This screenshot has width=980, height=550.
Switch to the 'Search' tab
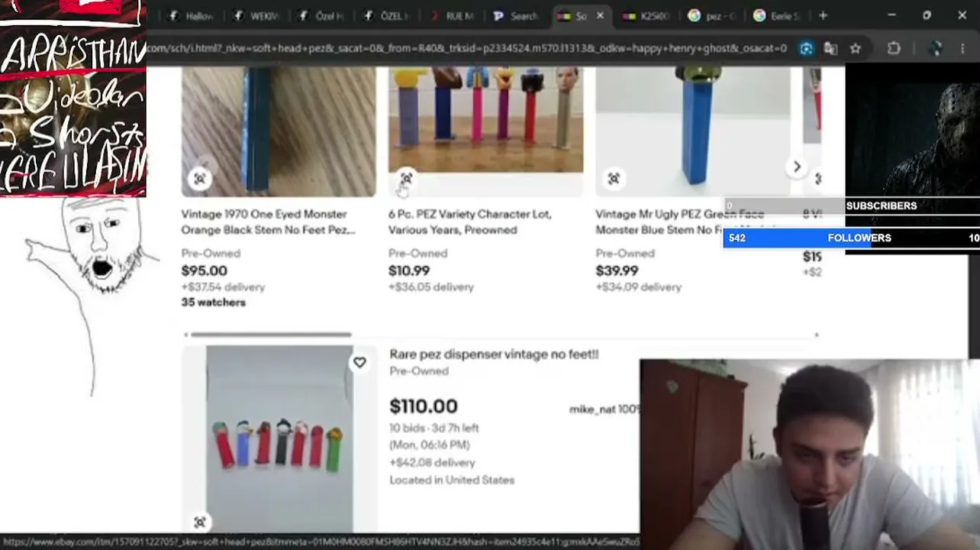[516, 16]
